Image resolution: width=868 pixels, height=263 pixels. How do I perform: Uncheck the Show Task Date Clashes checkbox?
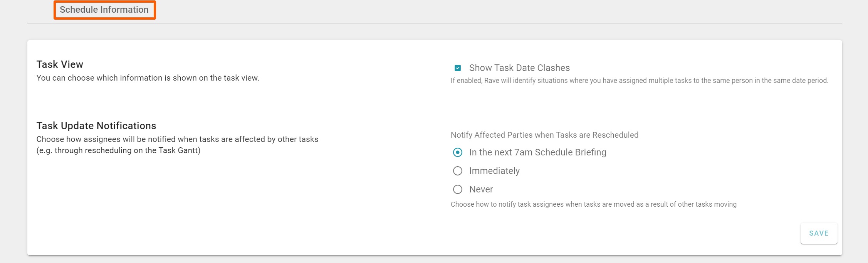click(458, 68)
